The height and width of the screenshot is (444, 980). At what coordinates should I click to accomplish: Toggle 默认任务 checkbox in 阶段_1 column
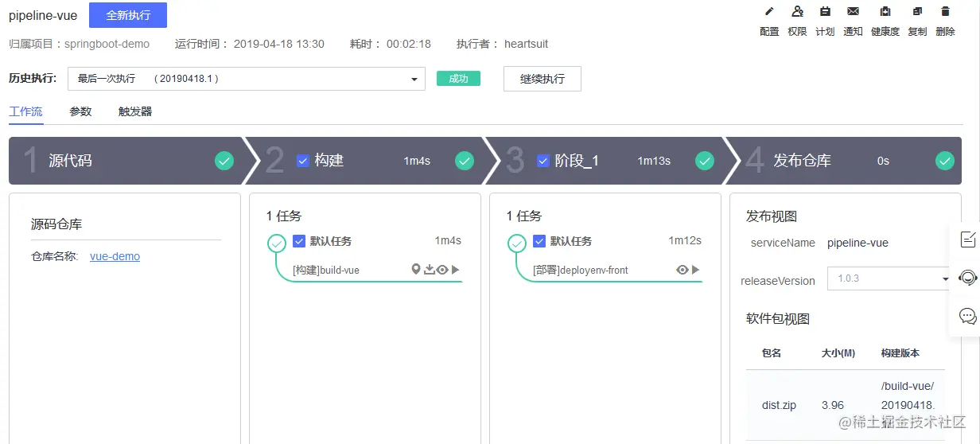click(539, 241)
